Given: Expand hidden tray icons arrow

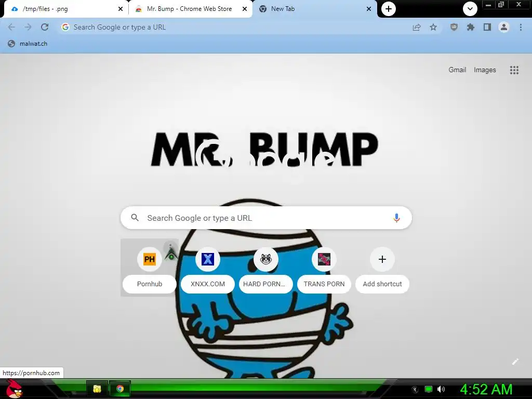Looking at the screenshot, I should (415, 390).
